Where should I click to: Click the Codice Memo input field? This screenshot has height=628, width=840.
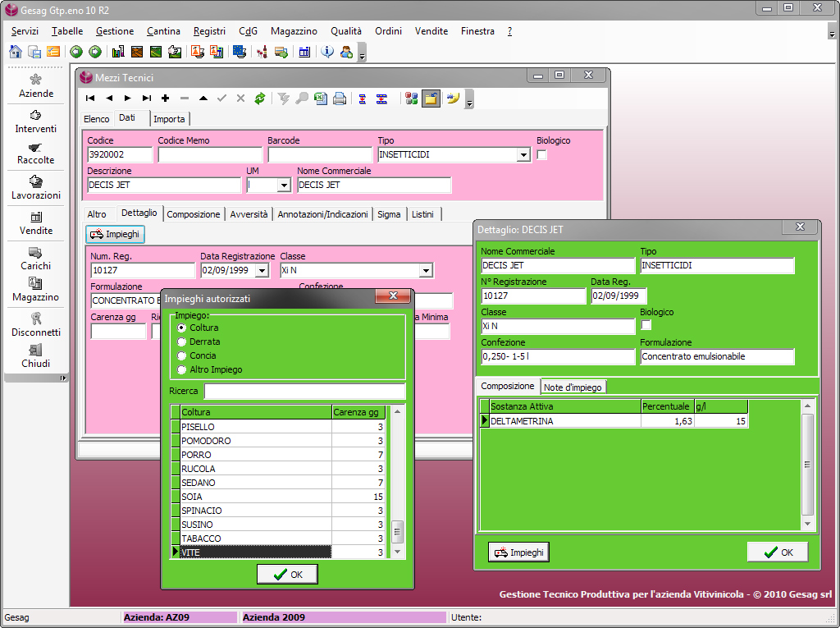(210, 155)
